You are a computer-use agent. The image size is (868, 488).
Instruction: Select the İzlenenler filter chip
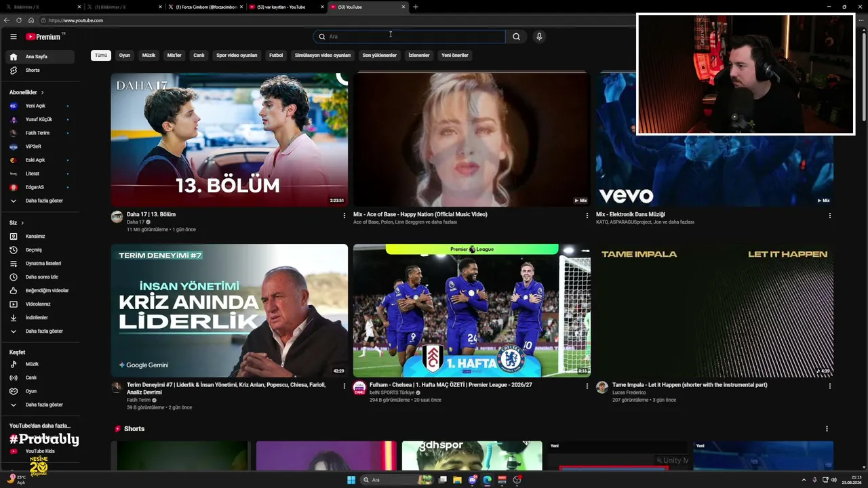tap(419, 56)
